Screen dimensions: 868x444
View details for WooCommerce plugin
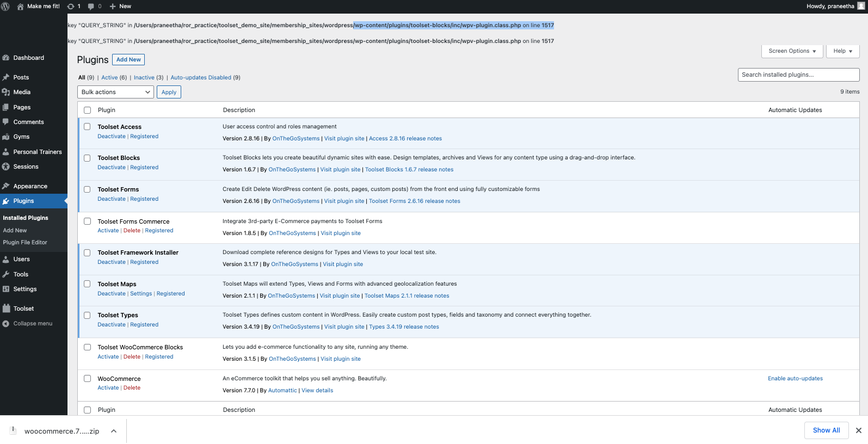pyautogui.click(x=317, y=391)
